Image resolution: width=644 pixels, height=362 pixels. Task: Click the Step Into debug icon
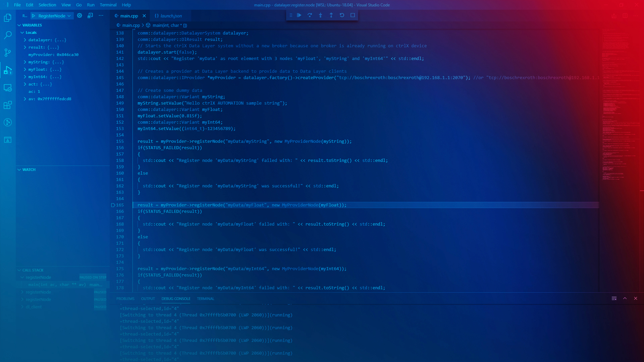point(320,15)
